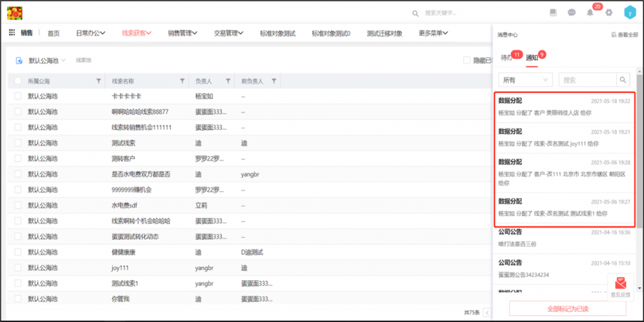Viewport: 644px width, 322px height.
Task: Expand the 所有 filter dropdown
Action: click(x=525, y=80)
